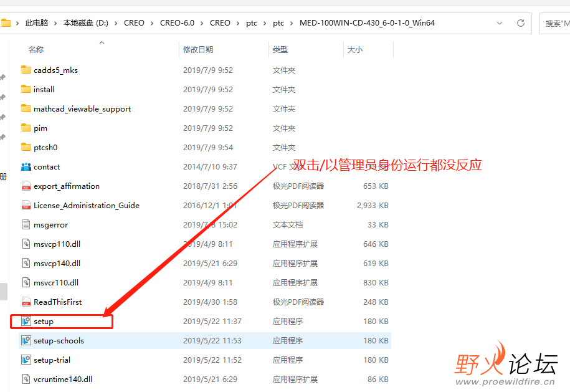
Task: Click the License_Administration_Guide PDF icon
Action: pyautogui.click(x=26, y=205)
